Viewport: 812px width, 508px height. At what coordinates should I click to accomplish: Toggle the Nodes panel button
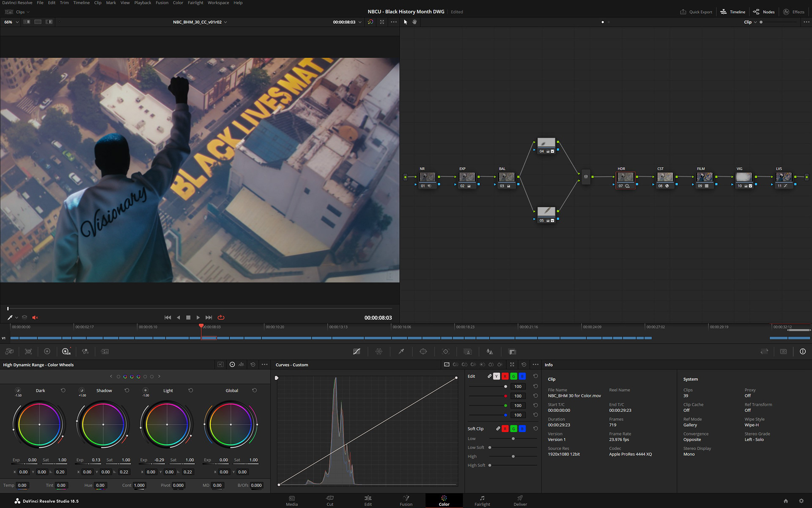(764, 12)
